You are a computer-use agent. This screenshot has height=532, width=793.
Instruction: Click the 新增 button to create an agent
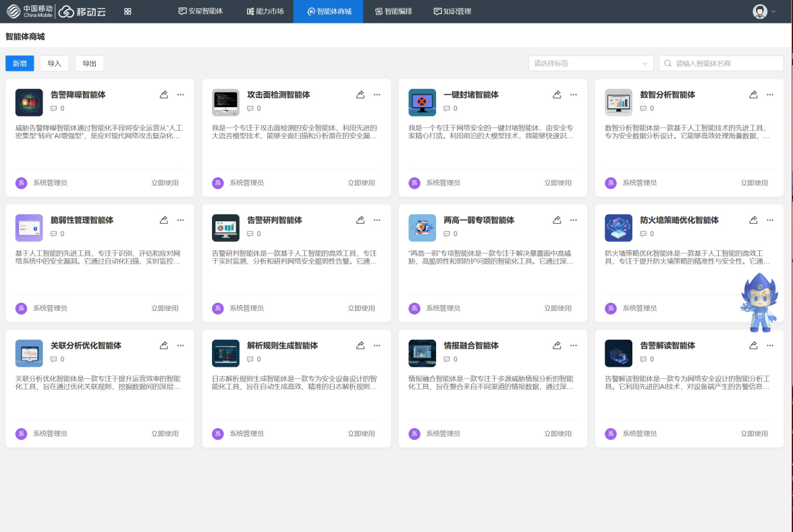click(20, 63)
